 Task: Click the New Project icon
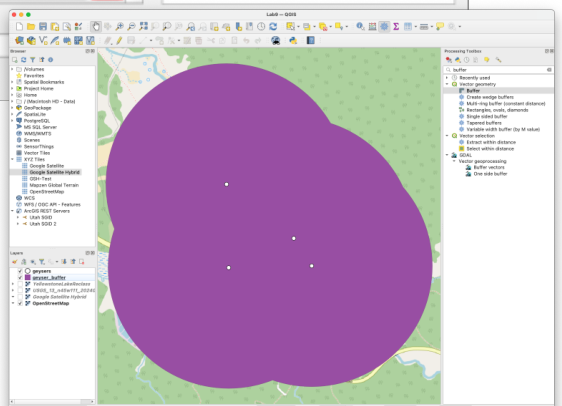[x=19, y=27]
